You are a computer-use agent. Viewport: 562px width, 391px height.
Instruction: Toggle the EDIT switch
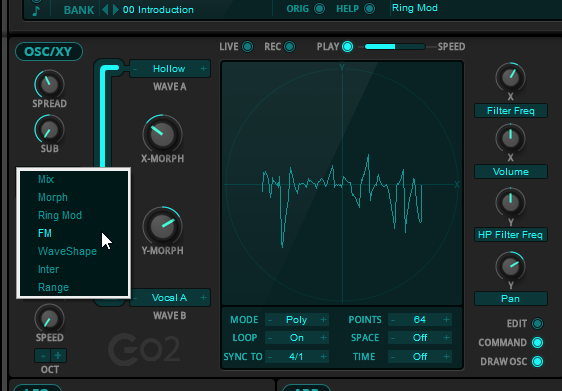click(537, 323)
